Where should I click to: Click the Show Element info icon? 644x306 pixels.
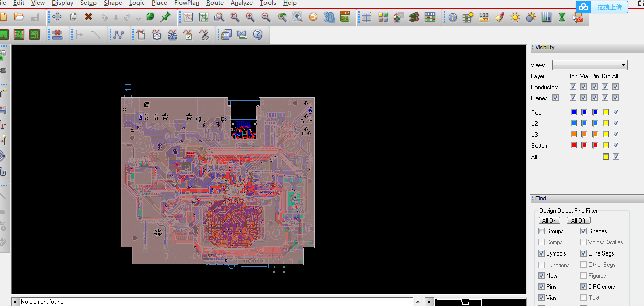pos(453,17)
